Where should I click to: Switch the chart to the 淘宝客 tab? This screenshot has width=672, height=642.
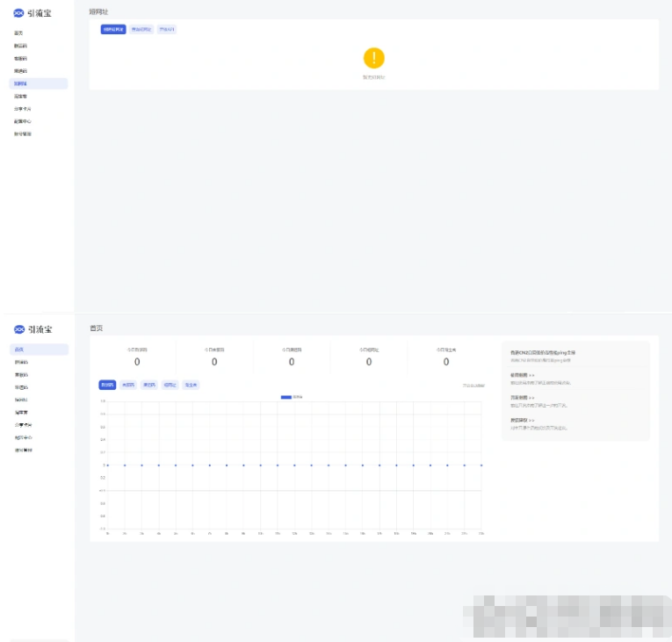(191, 385)
